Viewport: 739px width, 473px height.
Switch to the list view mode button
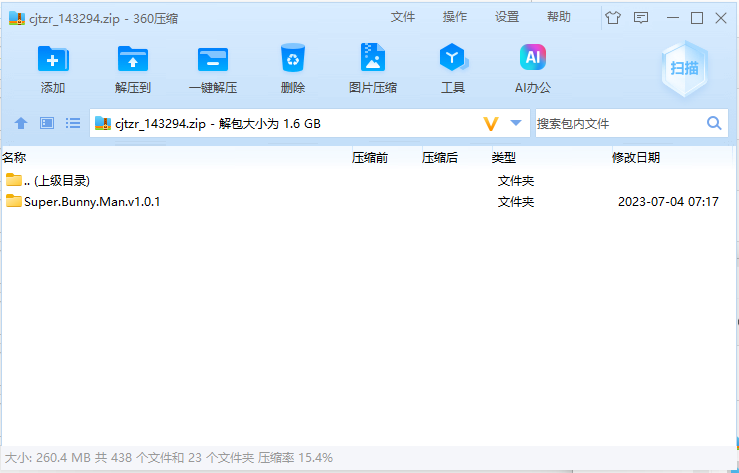(73, 123)
